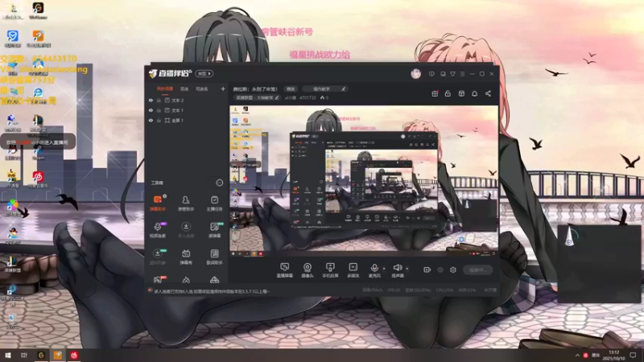Click the mini-window icon in title bar
This screenshot has width=644, height=362.
[x=443, y=74]
